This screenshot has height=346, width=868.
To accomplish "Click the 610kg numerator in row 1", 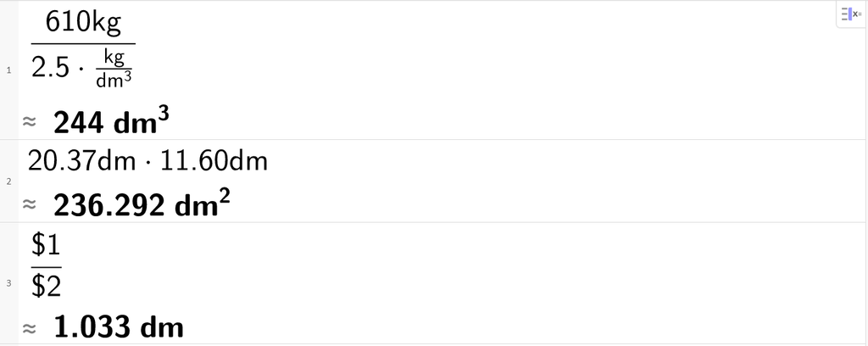I will [x=82, y=22].
